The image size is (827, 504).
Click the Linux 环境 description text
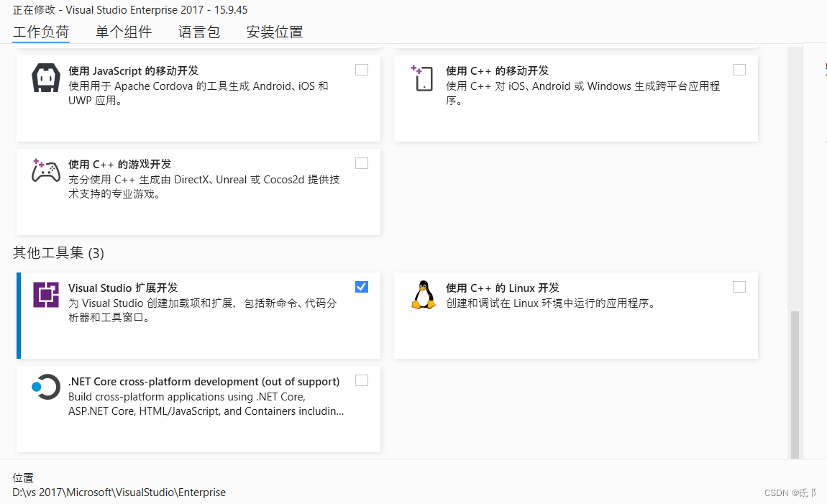552,303
